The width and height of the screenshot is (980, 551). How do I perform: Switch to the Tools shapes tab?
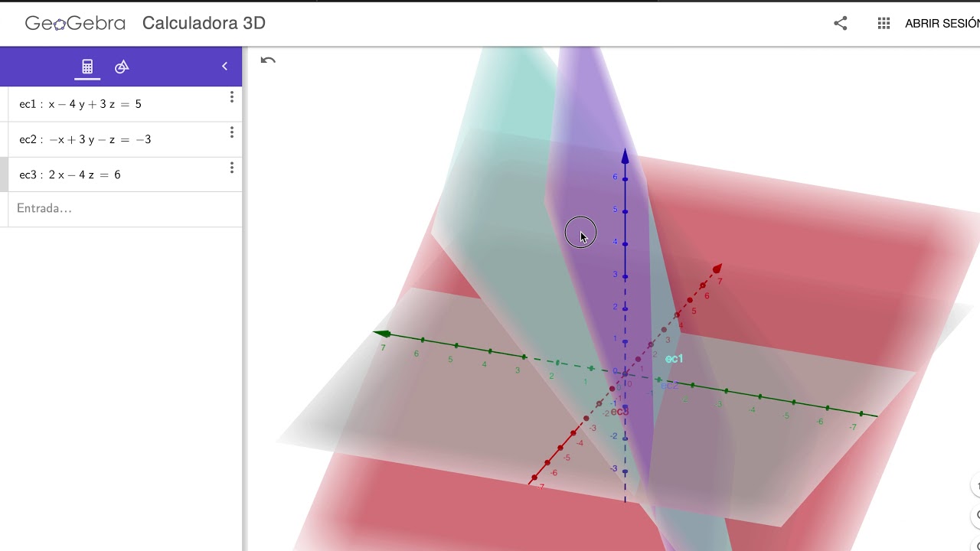[x=122, y=67]
